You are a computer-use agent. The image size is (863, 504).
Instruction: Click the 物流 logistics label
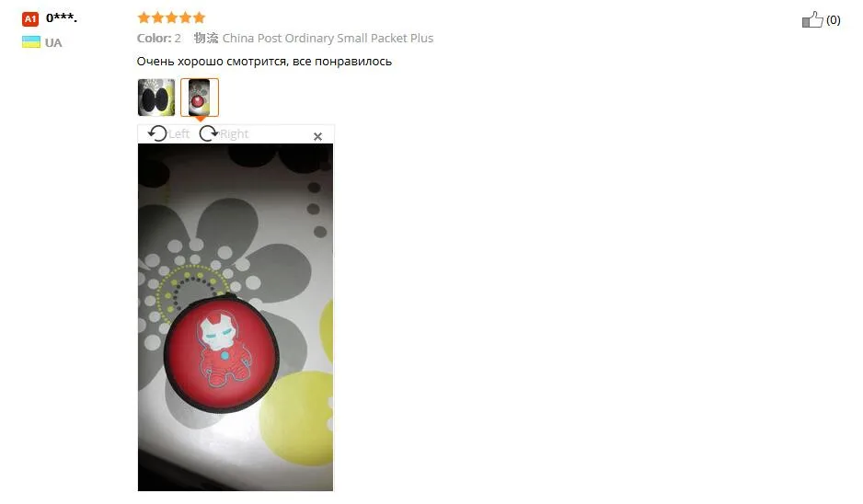(x=206, y=38)
